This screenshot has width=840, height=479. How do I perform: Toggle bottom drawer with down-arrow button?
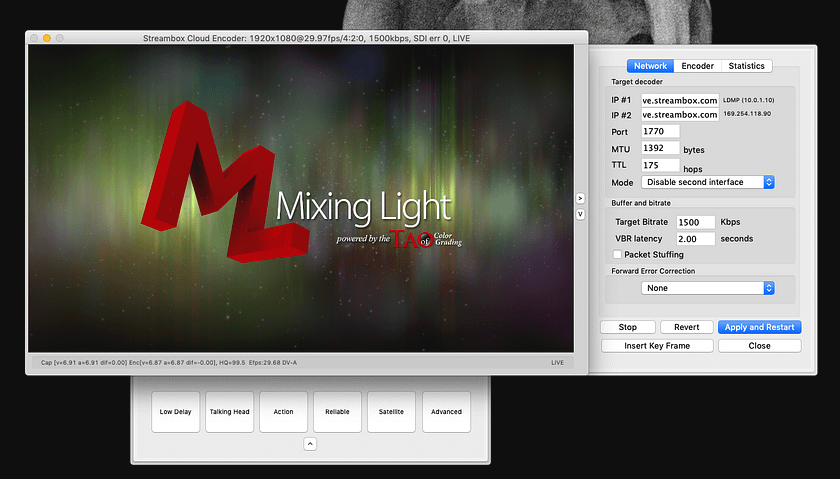pos(580,214)
